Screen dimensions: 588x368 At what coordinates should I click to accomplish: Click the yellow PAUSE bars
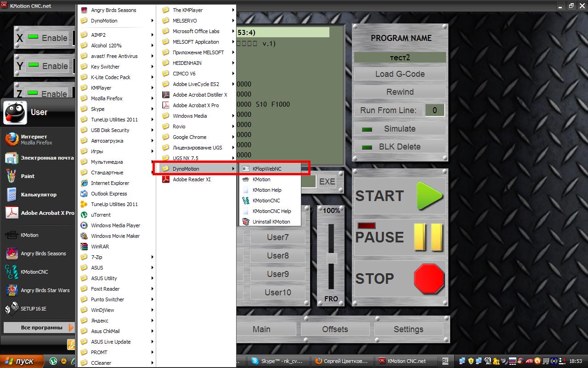[x=429, y=237]
